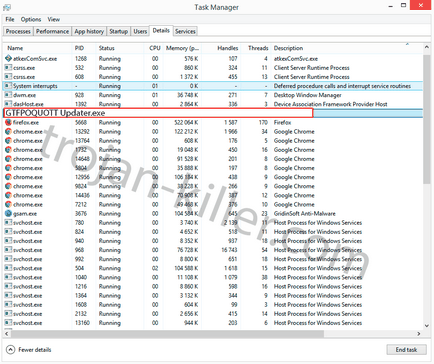Click svchost.exe icon for PID 780
434x364 pixels.
click(x=8, y=223)
